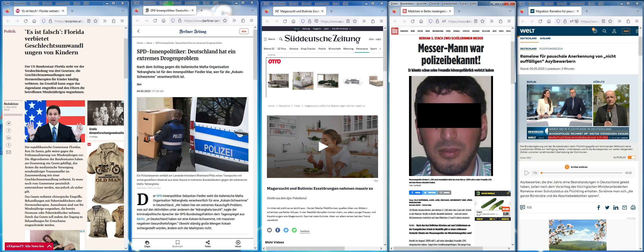The height and width of the screenshot is (252, 644).
Task: Reload the exxpress.at page
Action: pos(25,21)
